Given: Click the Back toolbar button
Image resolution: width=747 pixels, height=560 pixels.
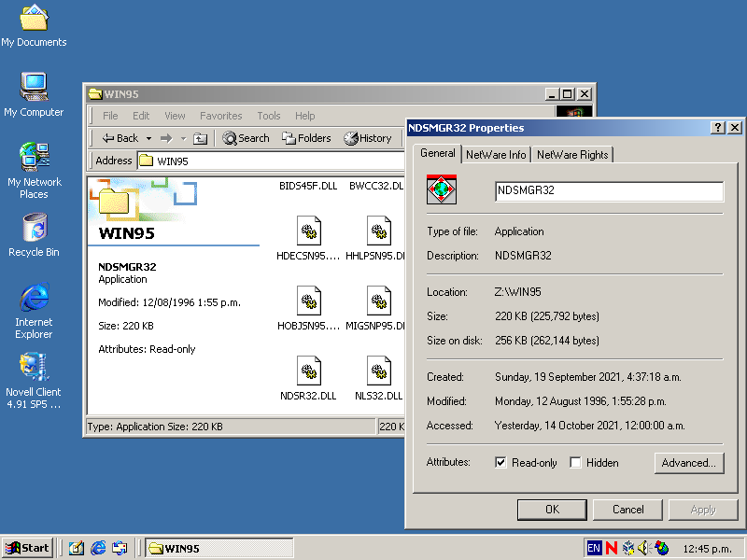Looking at the screenshot, I should click(x=120, y=138).
